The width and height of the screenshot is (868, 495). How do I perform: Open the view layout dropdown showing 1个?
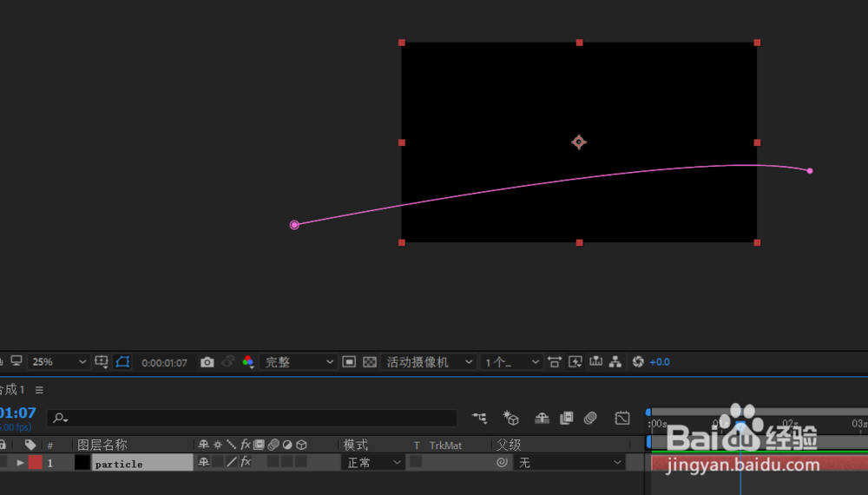(x=511, y=362)
